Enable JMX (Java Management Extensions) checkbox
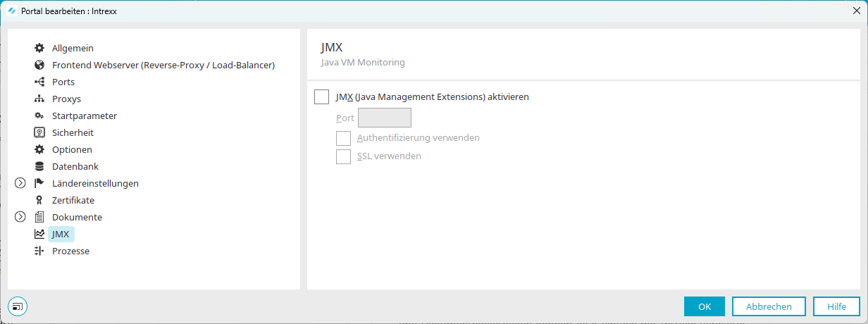 click(x=322, y=97)
